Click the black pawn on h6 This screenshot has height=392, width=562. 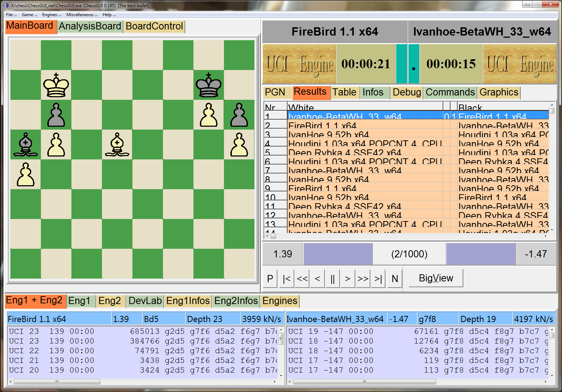239,115
